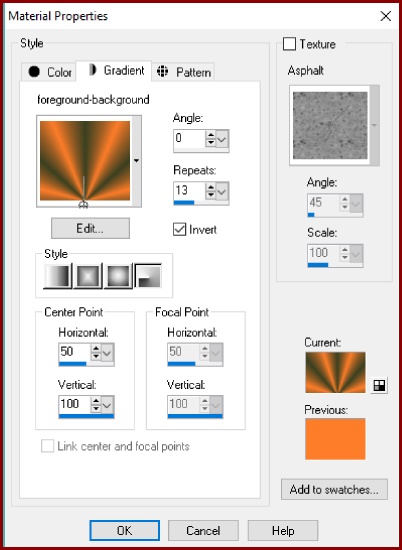Open the Repeats dropdown slider
This screenshot has height=550, width=402.
coord(222,191)
